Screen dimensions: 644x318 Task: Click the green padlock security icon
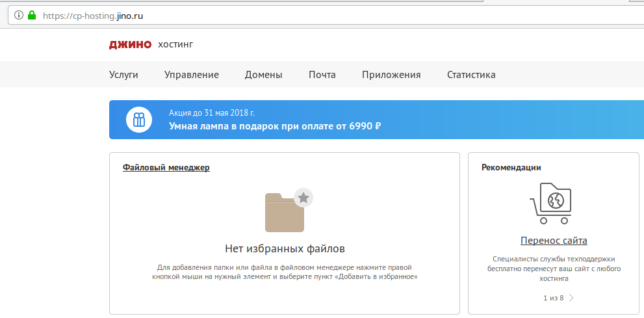[x=31, y=15]
